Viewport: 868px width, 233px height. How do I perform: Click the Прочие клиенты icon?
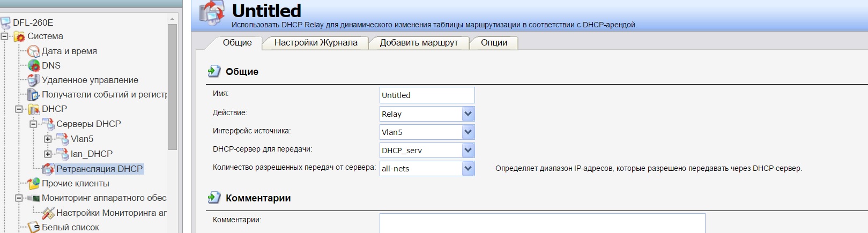34,183
